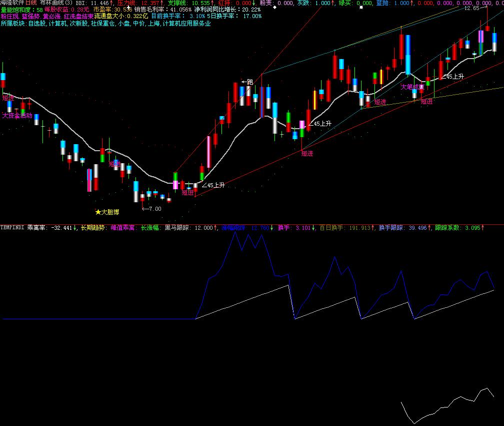Click the 换手跟踪: 39.496 reading
Viewport: 504px width, 426px height.
pyautogui.click(x=405, y=227)
